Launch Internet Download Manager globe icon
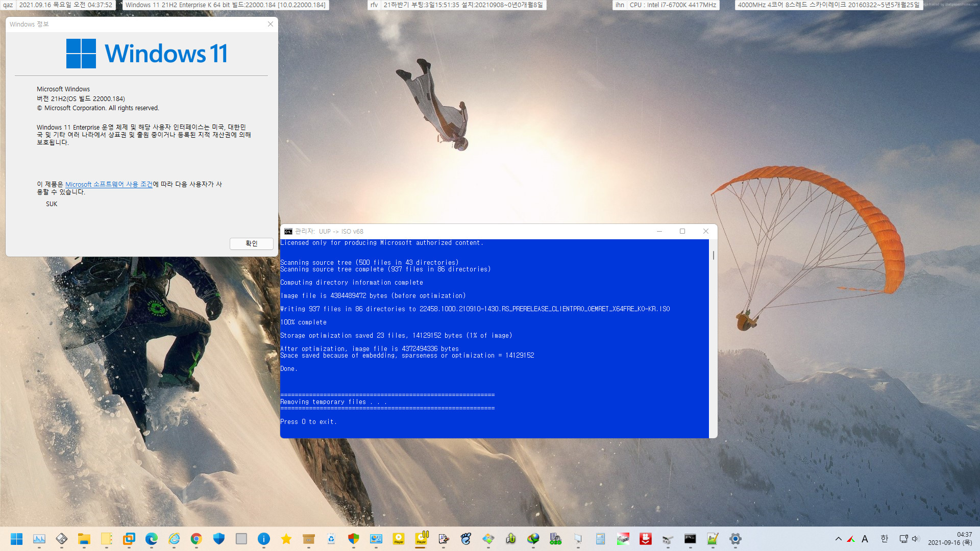Viewport: 980px width, 551px height. (x=533, y=539)
